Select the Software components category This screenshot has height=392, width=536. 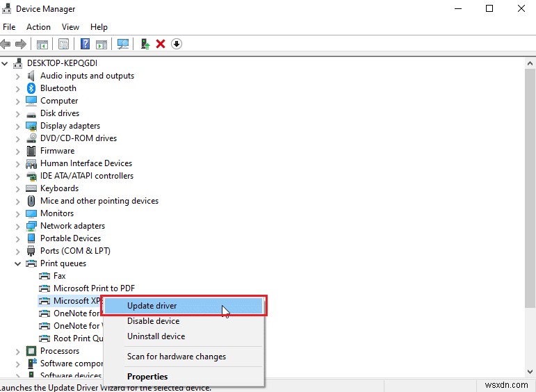click(72, 364)
